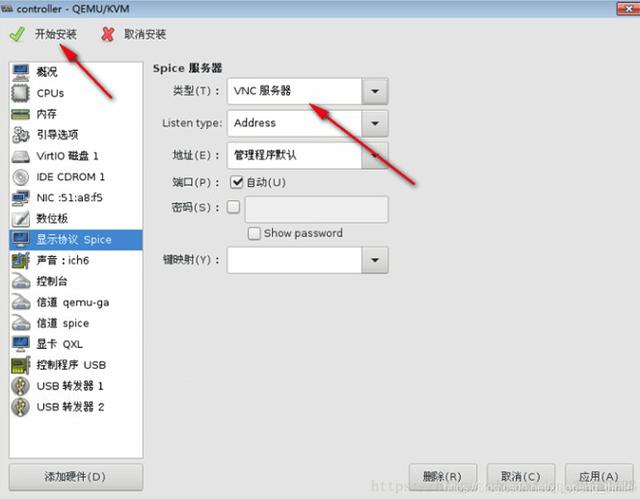Screen dimensions: 640x499
Task: Select the 显示协议 Spice row label
Action: (x=74, y=240)
